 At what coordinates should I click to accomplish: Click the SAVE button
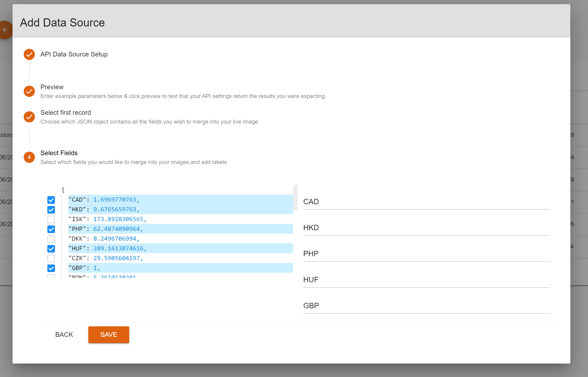click(x=109, y=335)
